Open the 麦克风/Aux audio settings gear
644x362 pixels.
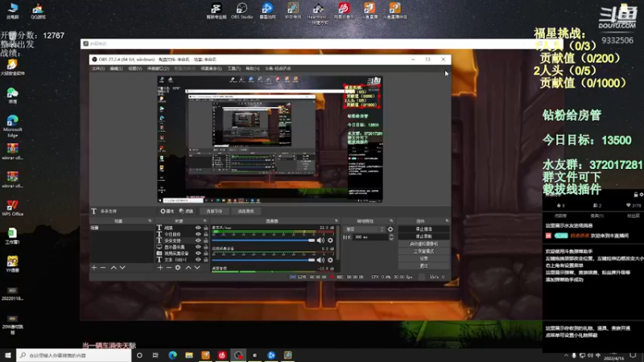[x=330, y=240]
